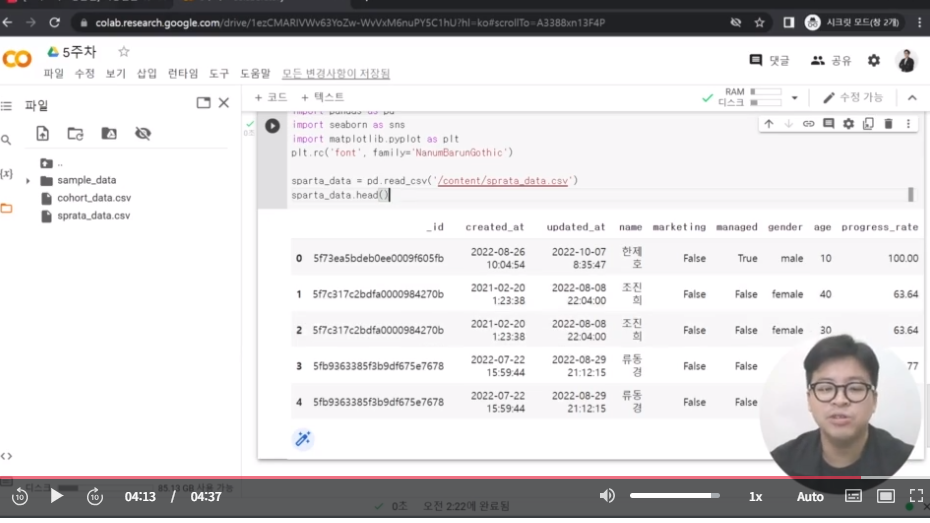Viewport: 930px width, 523px height.
Task: Open the 도구 menu
Action: coord(219,74)
